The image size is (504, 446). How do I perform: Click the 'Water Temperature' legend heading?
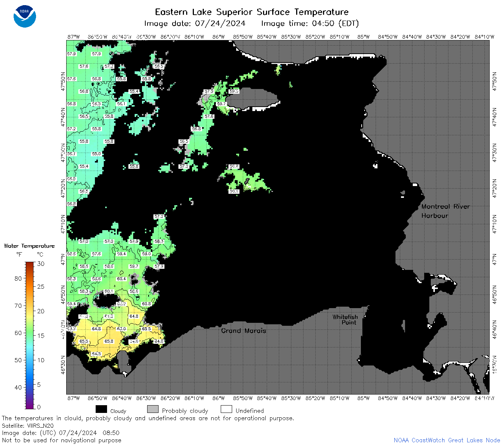[x=29, y=246]
